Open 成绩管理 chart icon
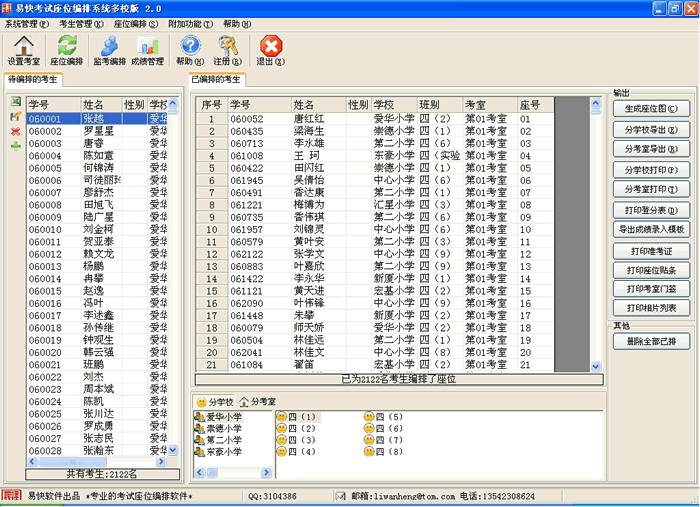 [148, 50]
